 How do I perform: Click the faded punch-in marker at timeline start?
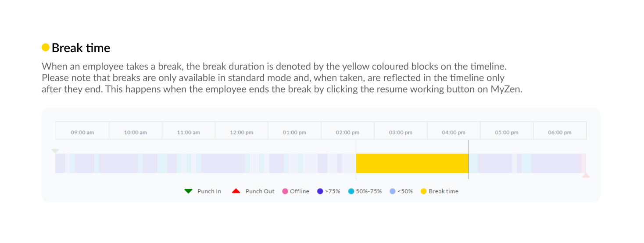tap(55, 151)
